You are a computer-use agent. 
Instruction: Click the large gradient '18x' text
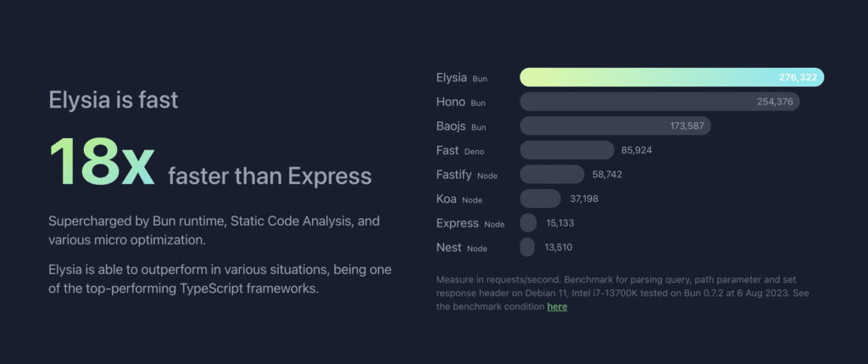click(102, 162)
